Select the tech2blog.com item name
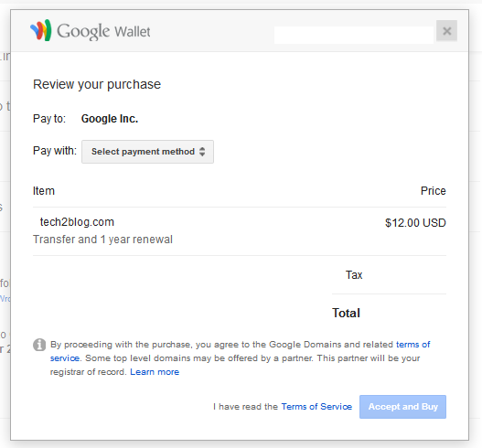The height and width of the screenshot is (448, 482). 77,222
